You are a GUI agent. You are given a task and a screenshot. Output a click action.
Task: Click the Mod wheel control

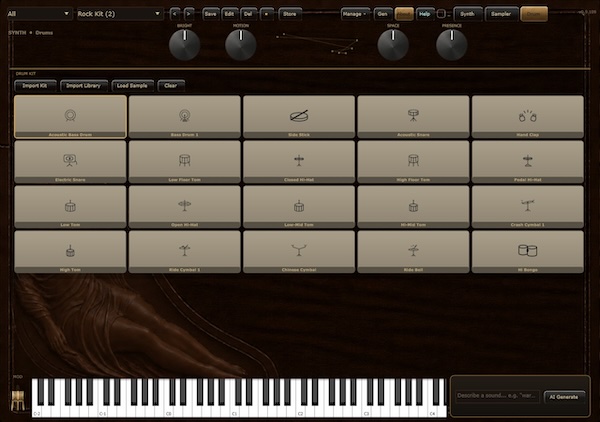pos(18,401)
